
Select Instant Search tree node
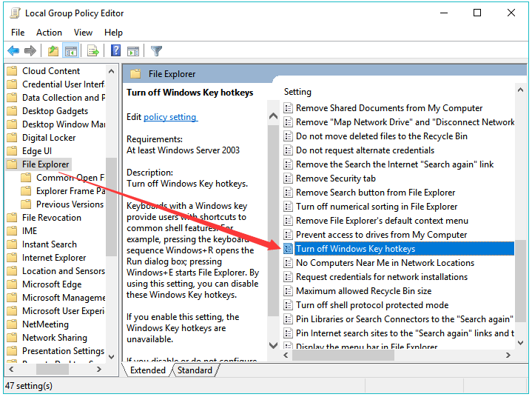point(49,244)
